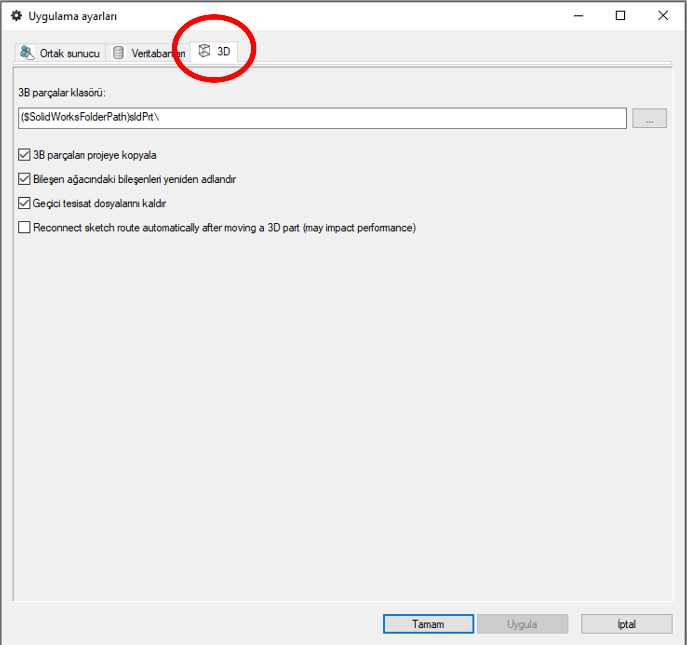687x645 pixels.
Task: Click the gear icon in the title bar
Action: coord(16,16)
